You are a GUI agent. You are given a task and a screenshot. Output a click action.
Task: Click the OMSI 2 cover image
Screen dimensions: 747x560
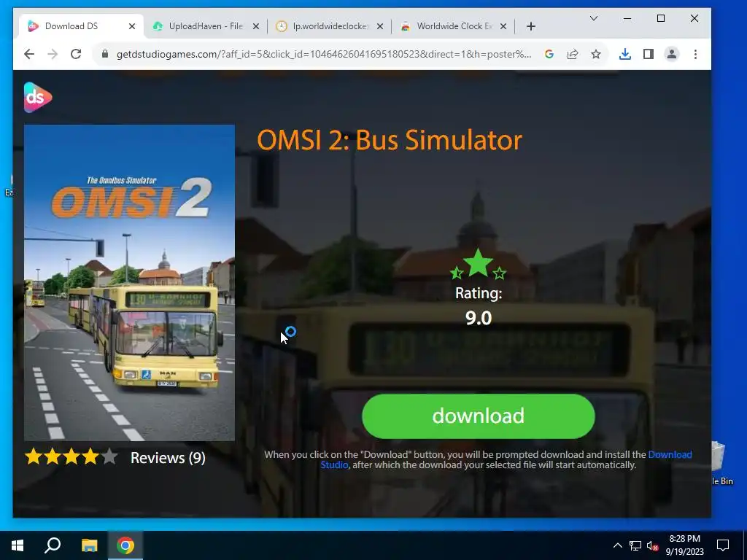[129, 282]
